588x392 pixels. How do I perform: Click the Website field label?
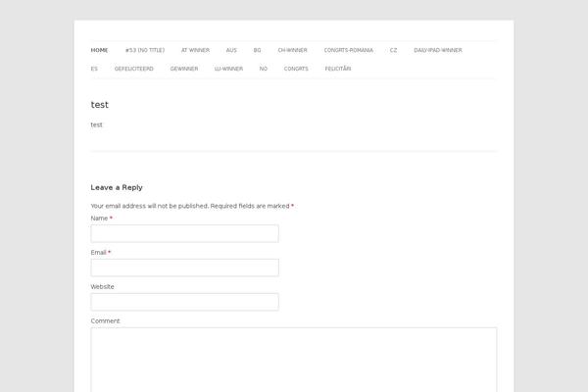tap(102, 286)
